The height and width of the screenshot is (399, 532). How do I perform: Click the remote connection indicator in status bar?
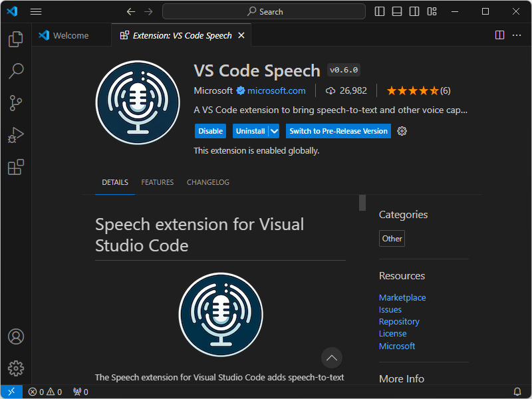coord(11,392)
